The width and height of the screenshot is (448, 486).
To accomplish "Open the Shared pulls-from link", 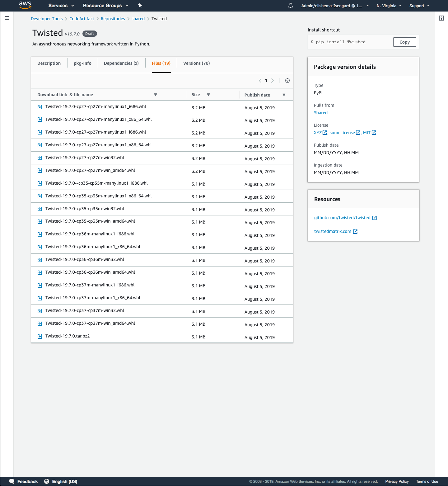I will [x=321, y=113].
